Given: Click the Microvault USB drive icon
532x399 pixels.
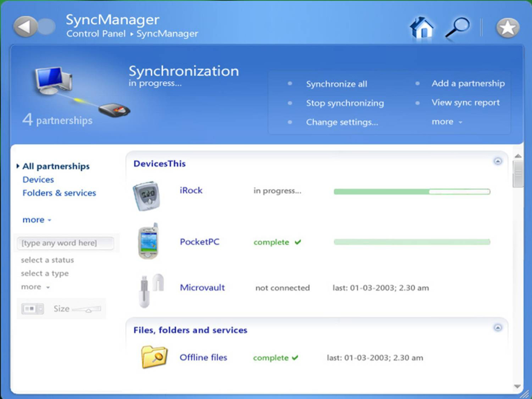Looking at the screenshot, I should point(150,289).
